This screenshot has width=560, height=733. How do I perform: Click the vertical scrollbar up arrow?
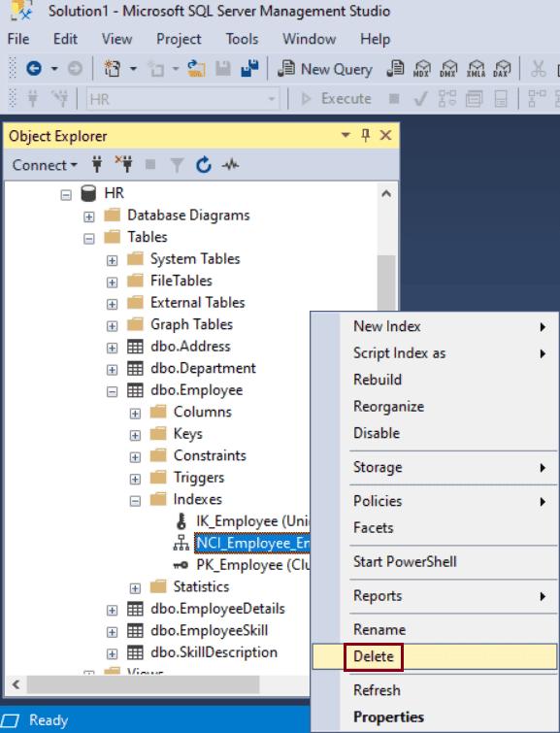point(386,194)
